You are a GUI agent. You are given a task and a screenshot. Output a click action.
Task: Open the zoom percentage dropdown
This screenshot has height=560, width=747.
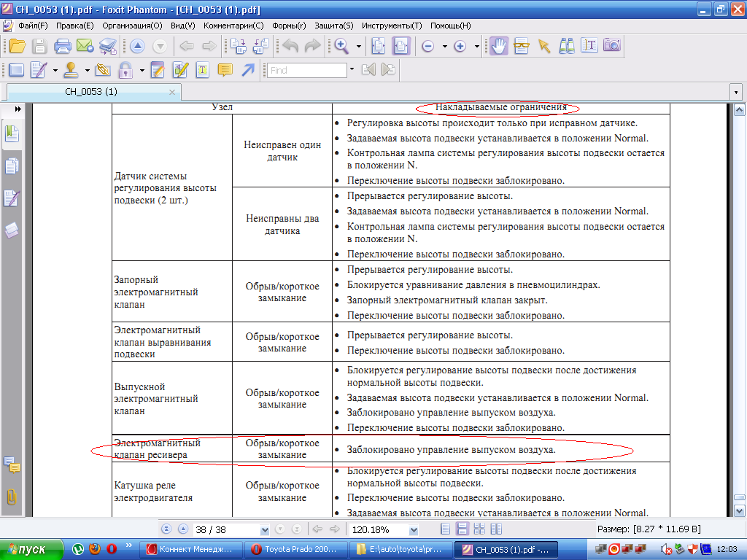pos(414,529)
